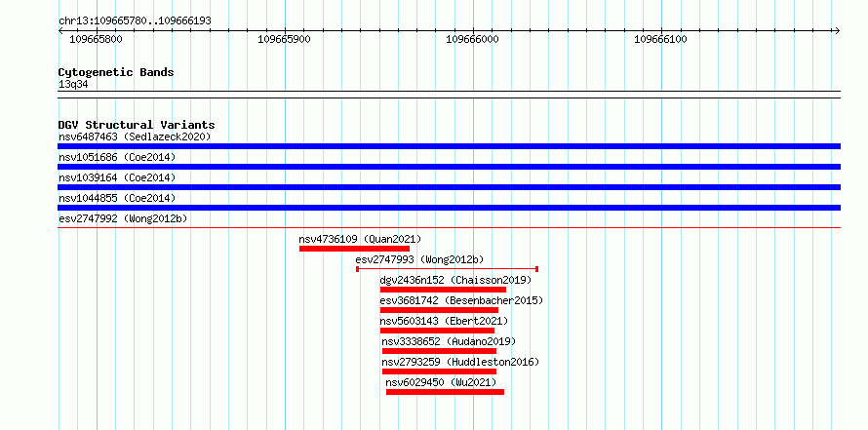The width and height of the screenshot is (868, 430).
Task: Open esv3681742 (Besenbacher2015) label
Action: point(461,300)
